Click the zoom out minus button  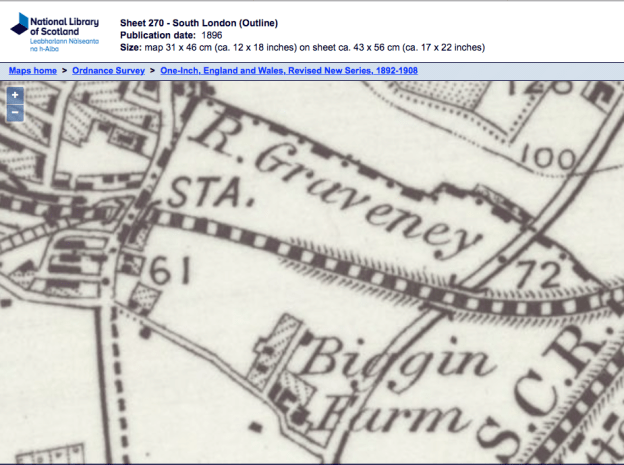tap(15, 112)
